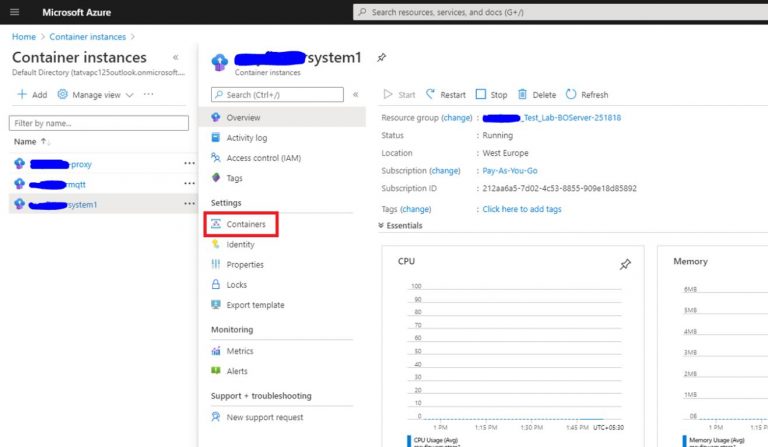Open more options for the proxy container

189,164
